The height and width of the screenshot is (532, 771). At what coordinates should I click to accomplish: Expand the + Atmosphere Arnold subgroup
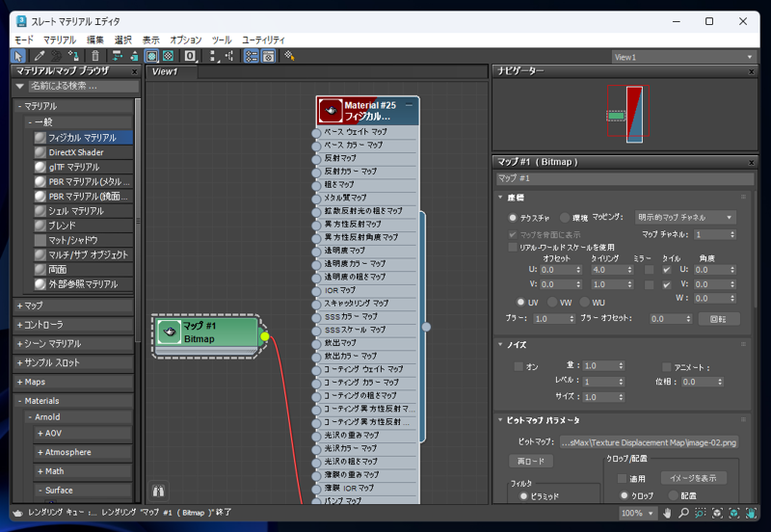(84, 452)
